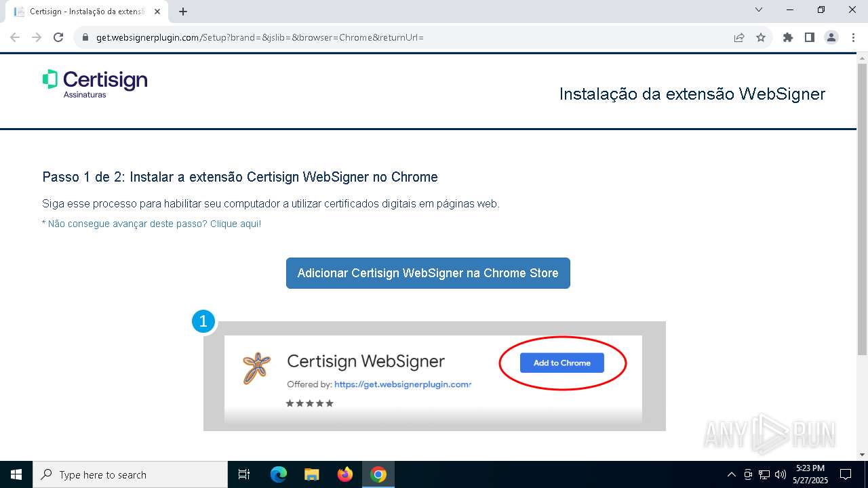The width and height of the screenshot is (868, 488).
Task: Click the browser Back arrow
Action: point(15,37)
